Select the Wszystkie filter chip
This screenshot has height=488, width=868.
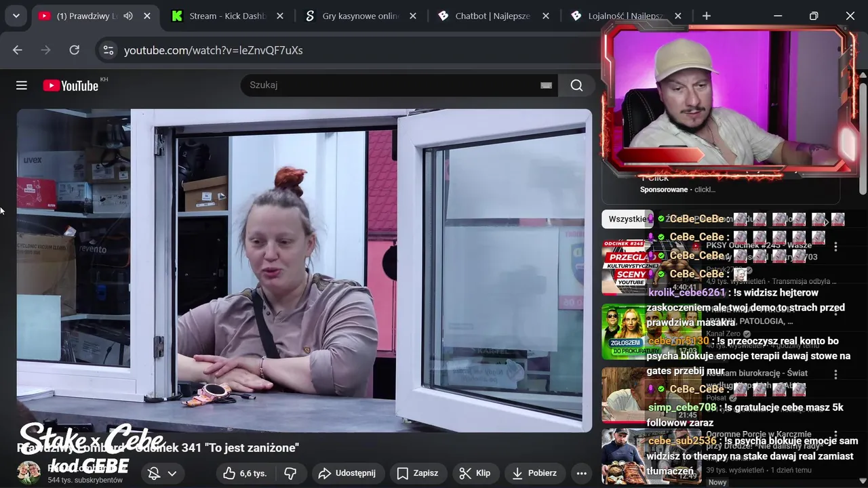(627, 219)
